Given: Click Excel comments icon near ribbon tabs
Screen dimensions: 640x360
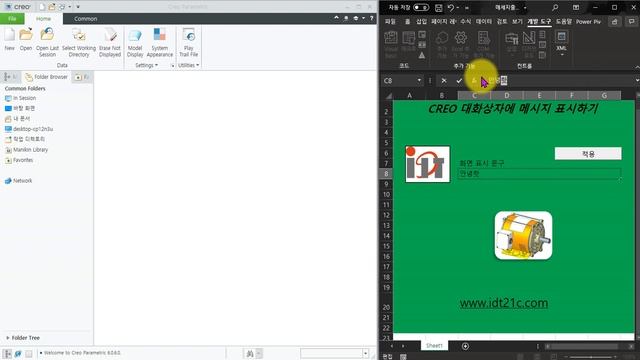Looking at the screenshot, I should pyautogui.click(x=632, y=22).
